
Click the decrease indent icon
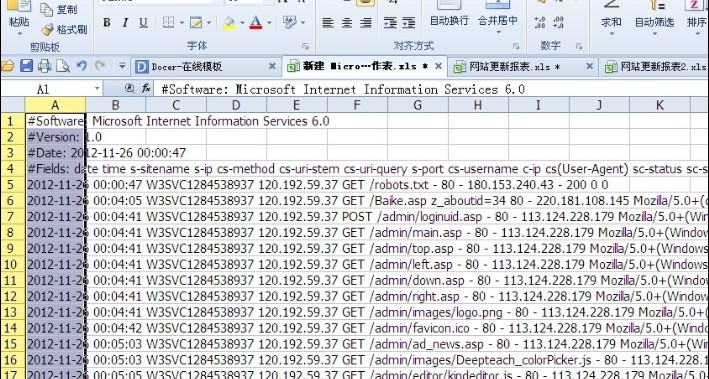pyautogui.click(x=390, y=23)
